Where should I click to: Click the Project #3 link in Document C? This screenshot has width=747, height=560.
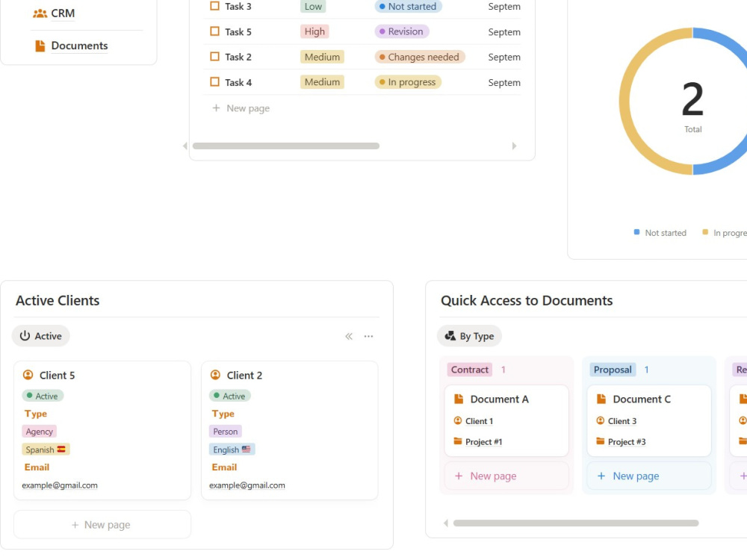627,441
